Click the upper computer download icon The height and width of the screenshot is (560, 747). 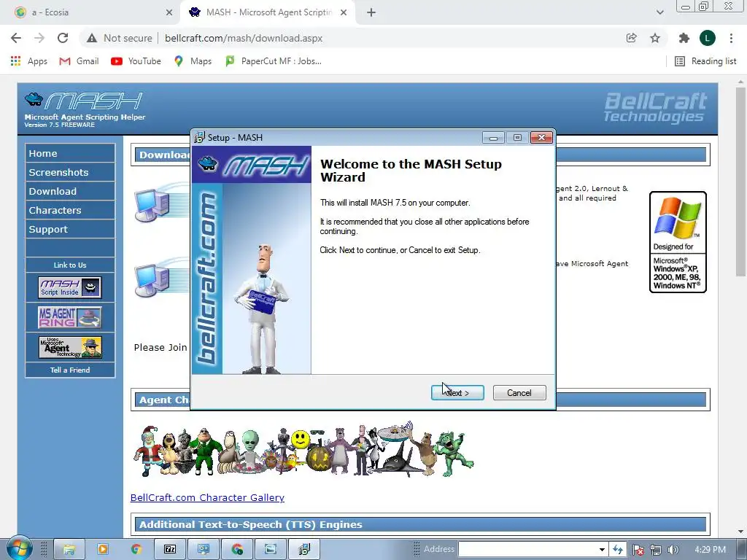coord(152,205)
